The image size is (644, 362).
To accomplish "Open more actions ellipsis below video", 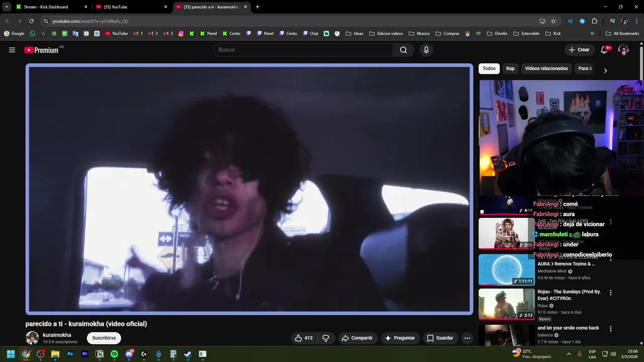I will [467, 338].
